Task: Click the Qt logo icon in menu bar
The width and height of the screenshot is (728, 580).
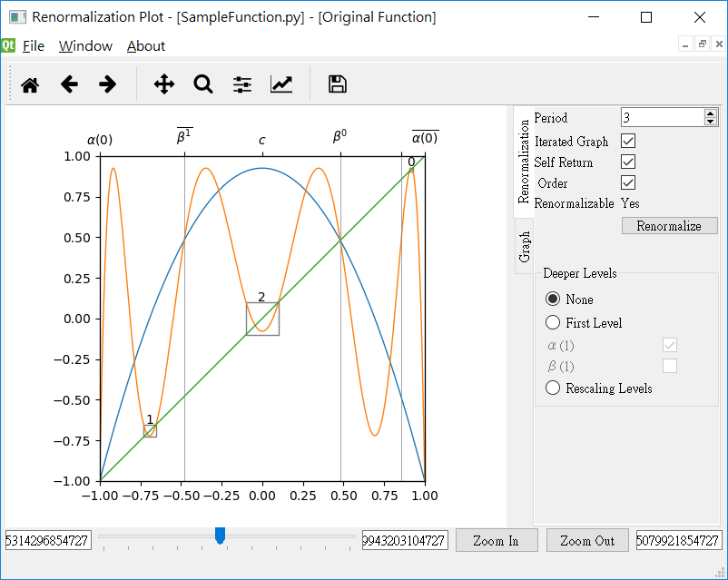Action: [8, 45]
